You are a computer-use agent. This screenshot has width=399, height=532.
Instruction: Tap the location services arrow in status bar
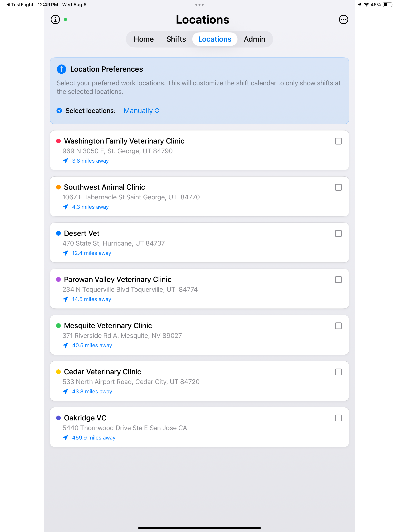click(x=360, y=4)
